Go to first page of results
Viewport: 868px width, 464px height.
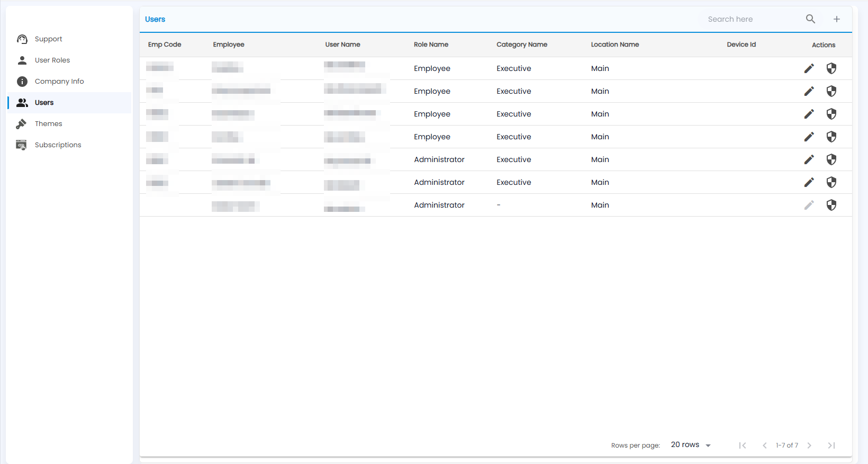[x=743, y=445]
